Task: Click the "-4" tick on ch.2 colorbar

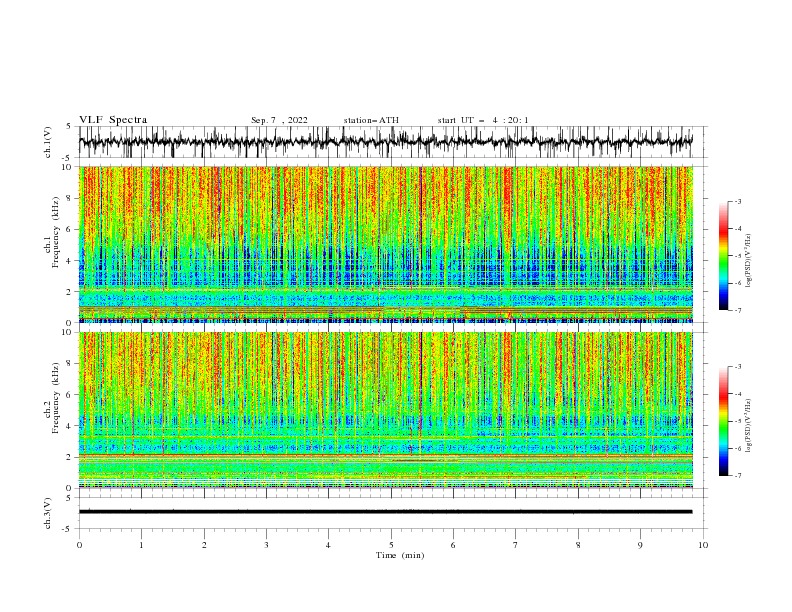Action: 737,394
